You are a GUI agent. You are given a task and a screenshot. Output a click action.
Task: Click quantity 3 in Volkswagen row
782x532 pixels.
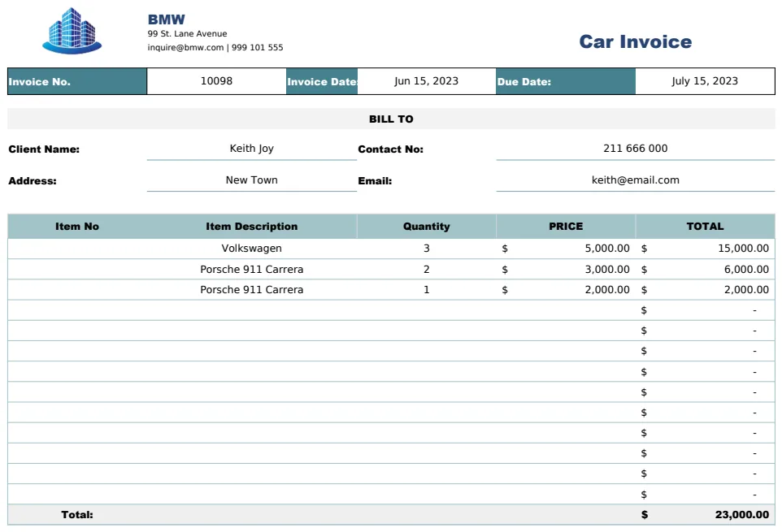(427, 248)
